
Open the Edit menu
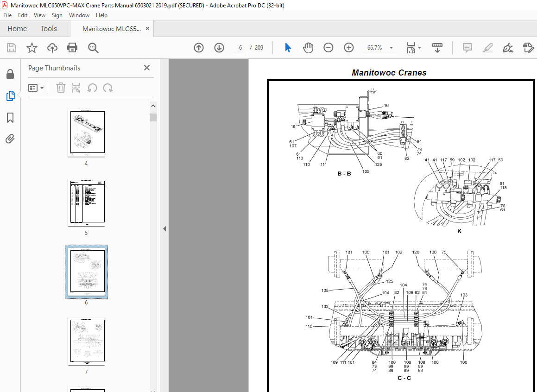[23, 15]
